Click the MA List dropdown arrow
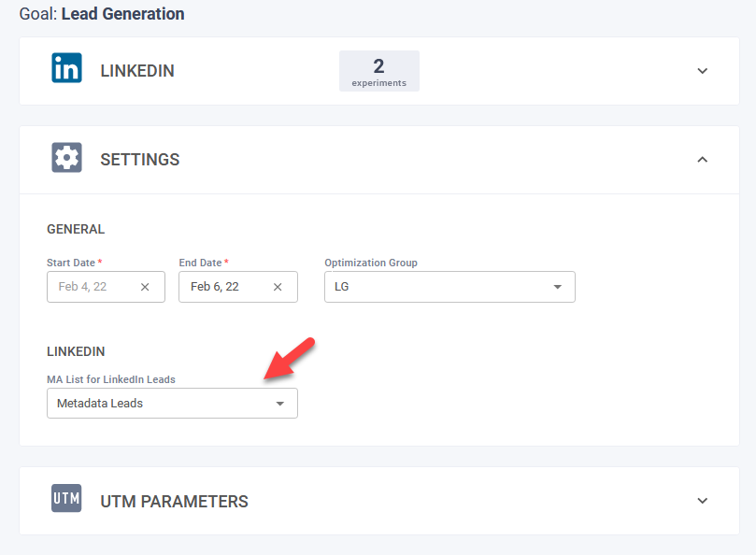The height and width of the screenshot is (555, 756). 279,404
